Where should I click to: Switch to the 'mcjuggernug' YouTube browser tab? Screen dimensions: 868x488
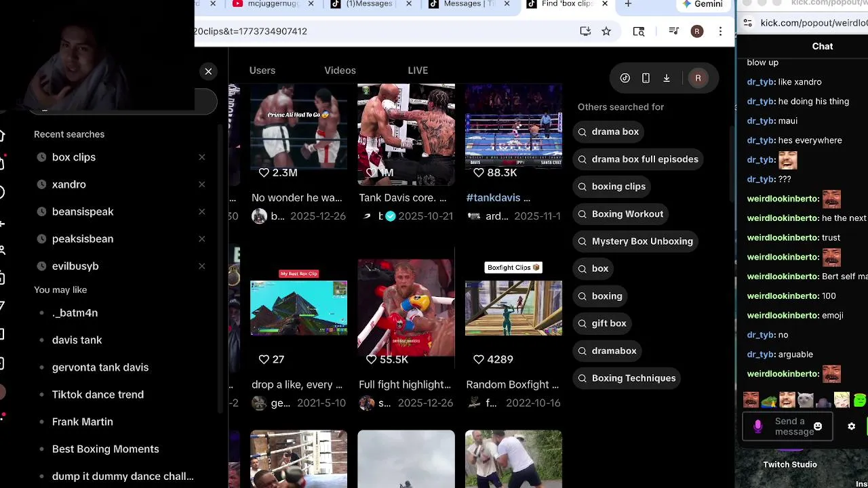(273, 4)
